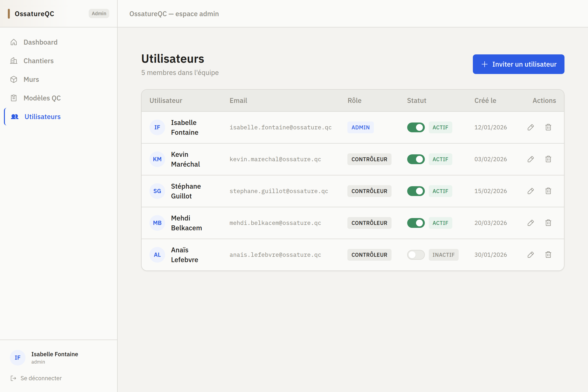
Task: Click the Statut column header
Action: 416,100
